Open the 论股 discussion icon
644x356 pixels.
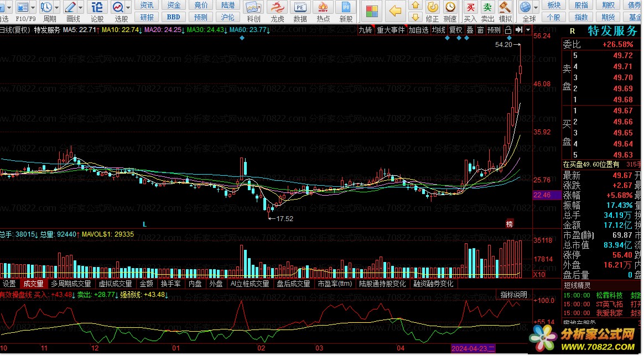97,7
